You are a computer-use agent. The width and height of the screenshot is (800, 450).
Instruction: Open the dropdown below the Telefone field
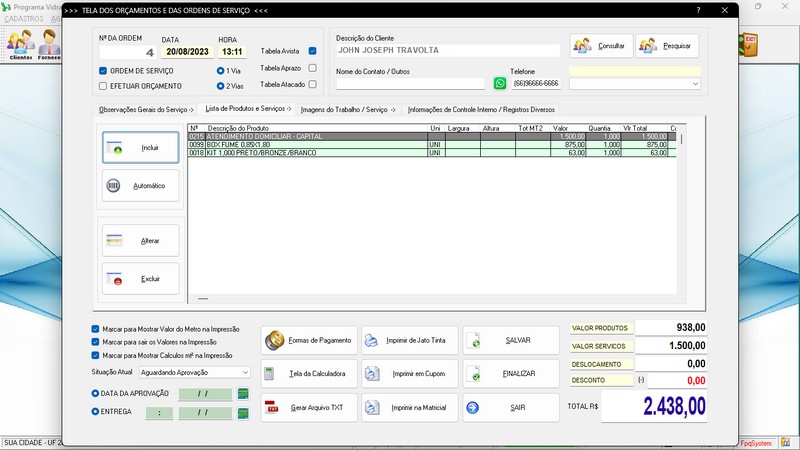(x=695, y=84)
